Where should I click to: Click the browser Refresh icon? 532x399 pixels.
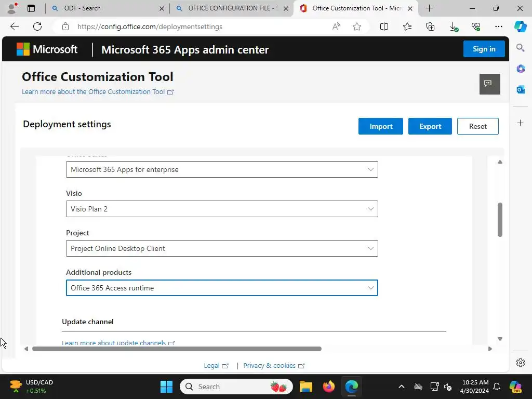tap(37, 26)
